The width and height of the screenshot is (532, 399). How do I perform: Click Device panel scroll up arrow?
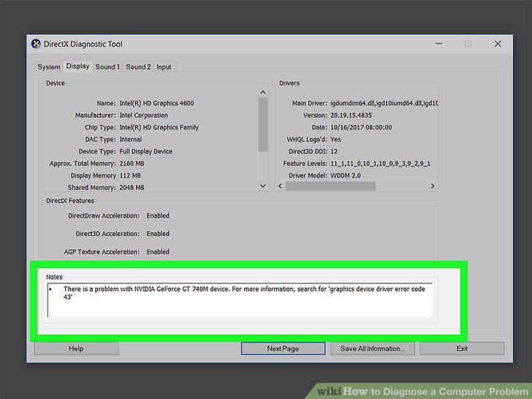pos(263,92)
